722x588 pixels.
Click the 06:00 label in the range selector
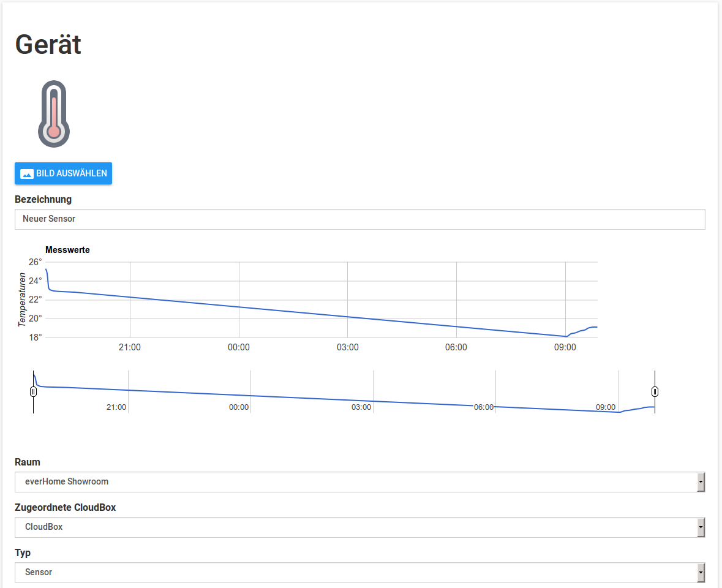[484, 407]
